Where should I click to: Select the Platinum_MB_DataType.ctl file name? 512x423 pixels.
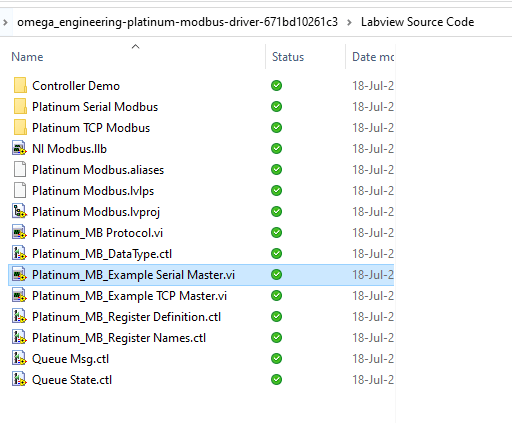pyautogui.click(x=102, y=254)
